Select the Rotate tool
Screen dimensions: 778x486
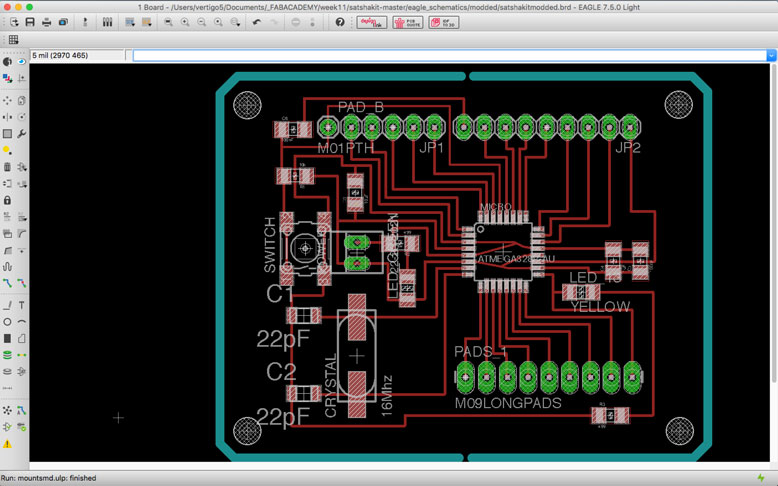[x=21, y=117]
